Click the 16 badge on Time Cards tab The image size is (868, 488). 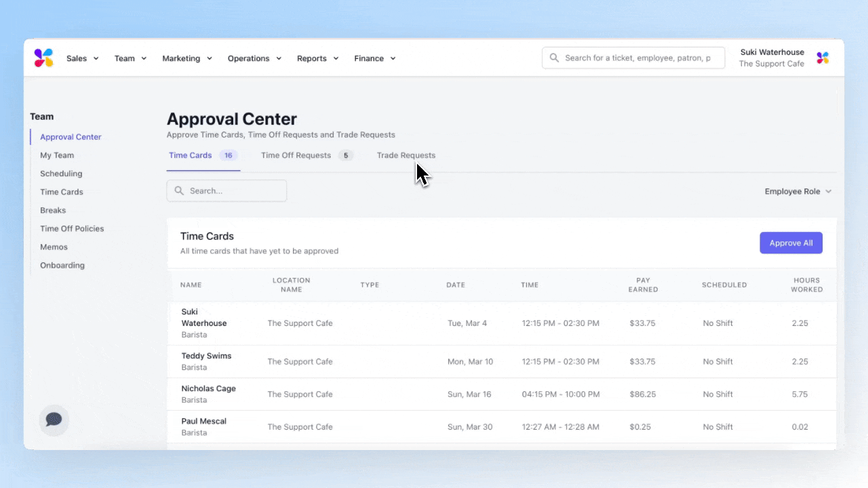229,155
